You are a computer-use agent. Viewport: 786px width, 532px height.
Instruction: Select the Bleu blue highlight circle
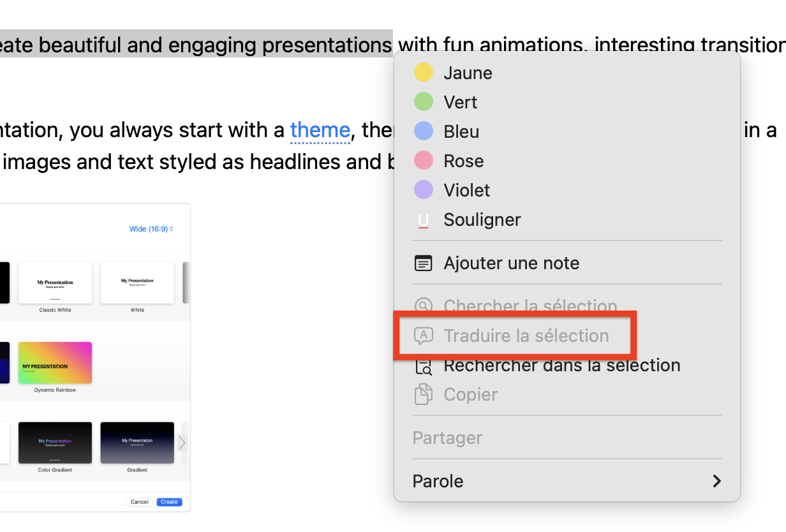click(424, 131)
